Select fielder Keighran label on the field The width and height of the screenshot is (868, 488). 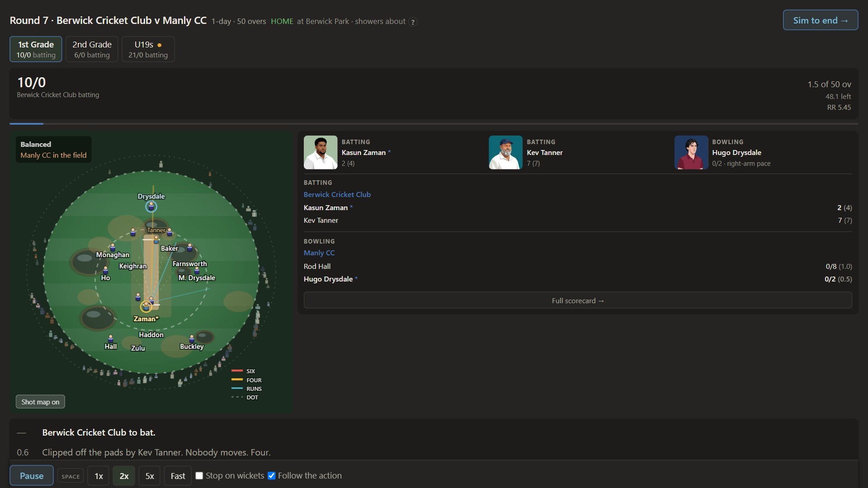pyautogui.click(x=133, y=266)
